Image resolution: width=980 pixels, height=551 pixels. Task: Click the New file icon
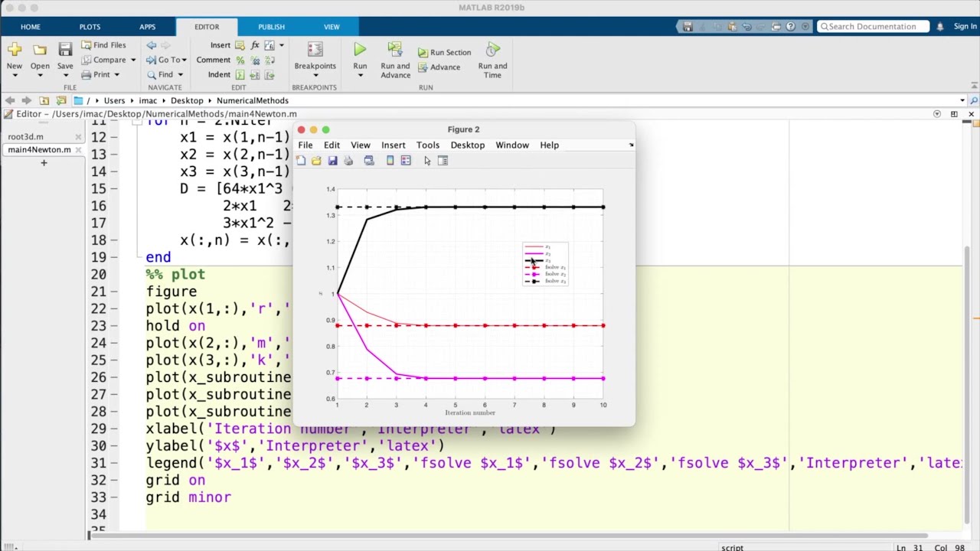pos(14,50)
